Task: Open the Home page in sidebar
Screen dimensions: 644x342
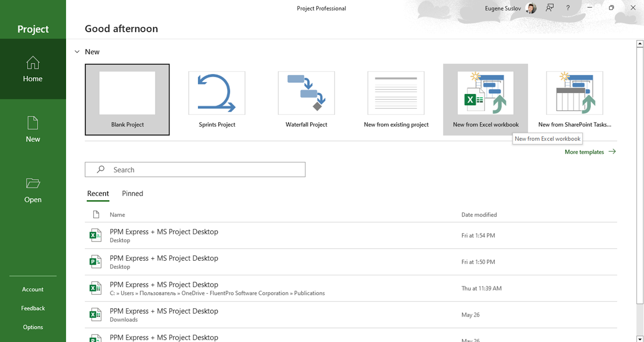Action: 33,69
